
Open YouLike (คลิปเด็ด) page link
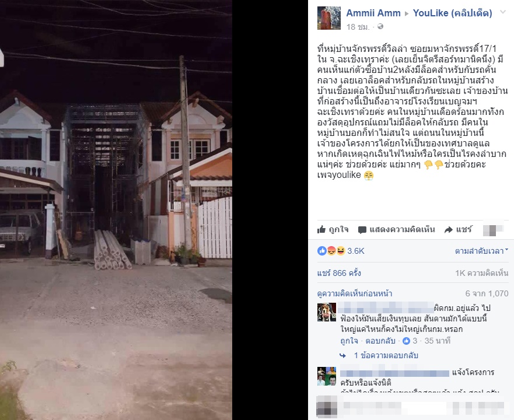[x=452, y=13]
